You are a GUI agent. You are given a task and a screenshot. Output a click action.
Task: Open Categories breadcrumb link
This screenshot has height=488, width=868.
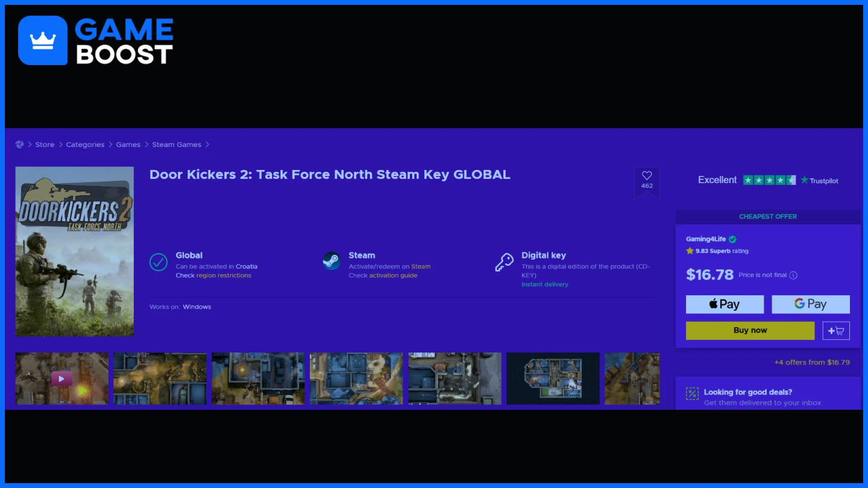click(85, 145)
